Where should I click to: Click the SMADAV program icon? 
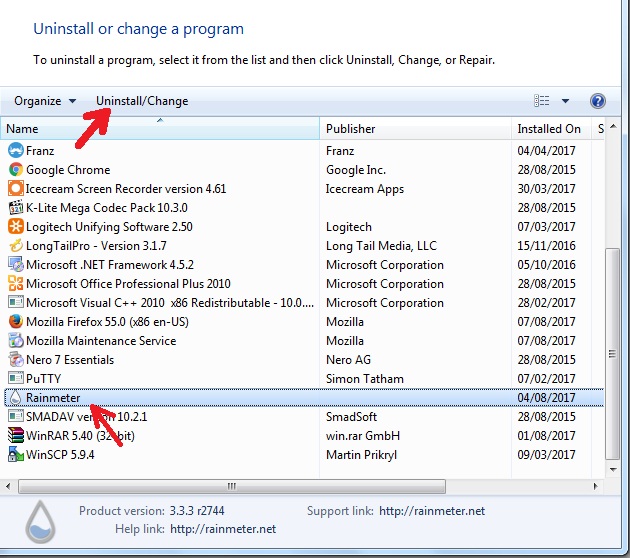click(16, 417)
